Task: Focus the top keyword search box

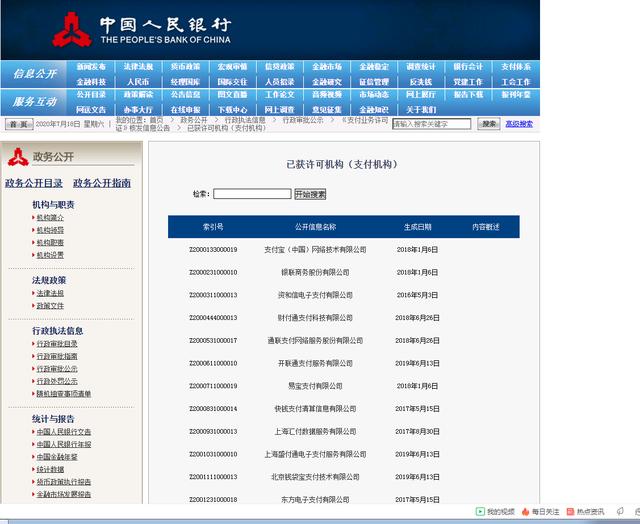Action: click(x=432, y=124)
